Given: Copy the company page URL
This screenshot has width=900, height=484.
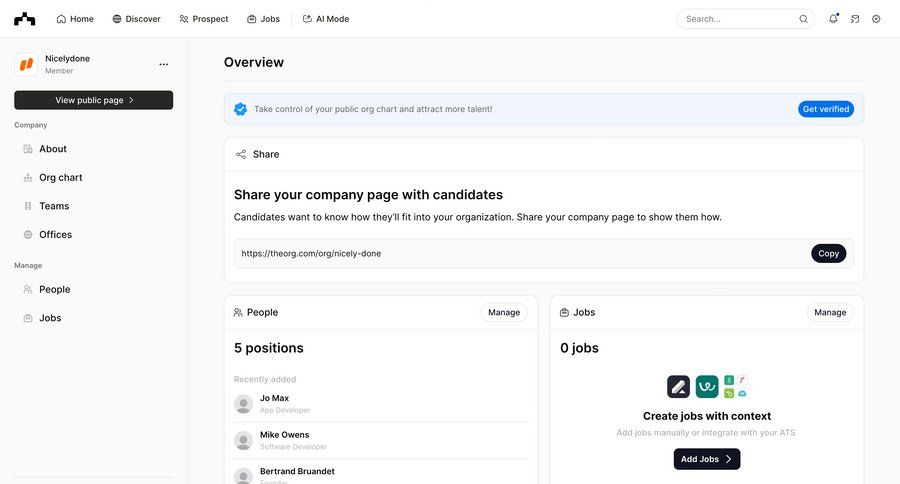Looking at the screenshot, I should pos(828,253).
